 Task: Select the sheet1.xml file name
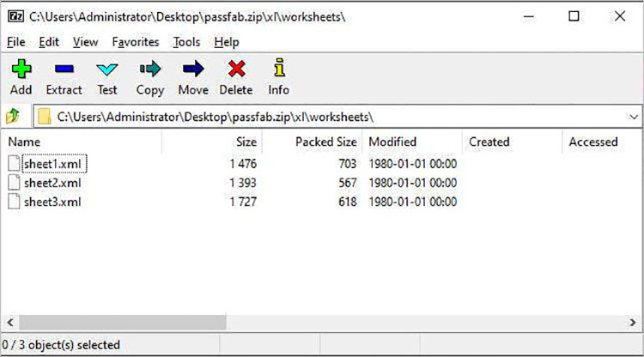coord(52,164)
